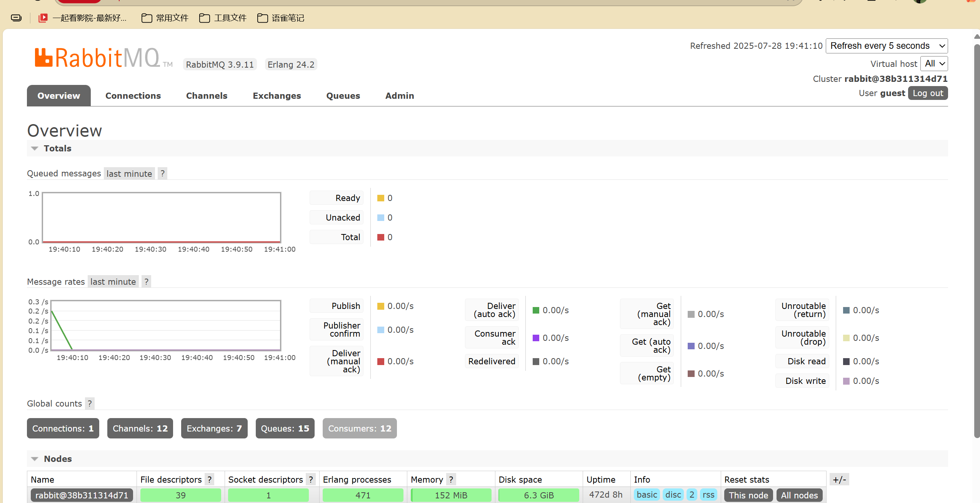980x503 pixels.
Task: Open the Admin tab
Action: pos(400,96)
